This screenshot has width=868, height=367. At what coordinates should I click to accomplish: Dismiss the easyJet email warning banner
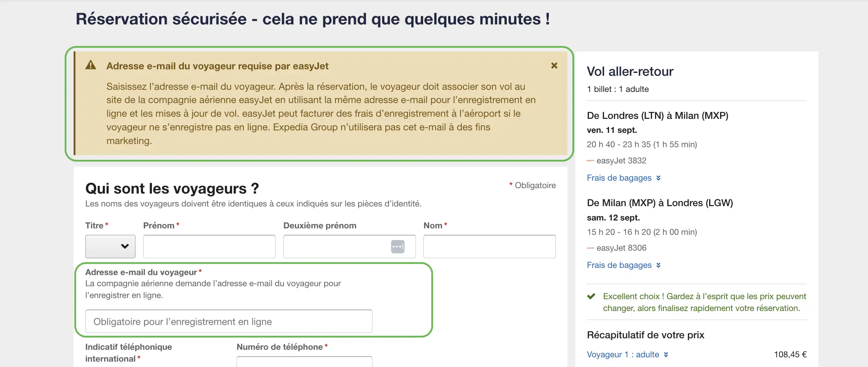tap(554, 66)
